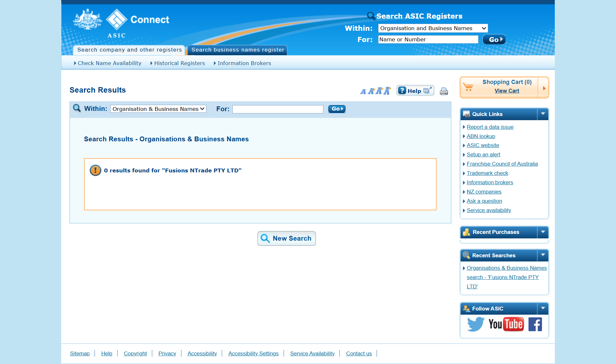Viewport: 616px width, 364px height.
Task: Open the Trademark check link
Action: point(487,173)
